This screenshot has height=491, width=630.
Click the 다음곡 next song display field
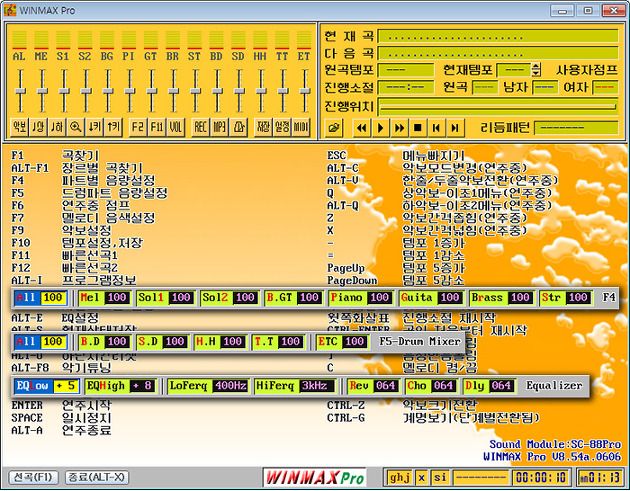[498, 53]
